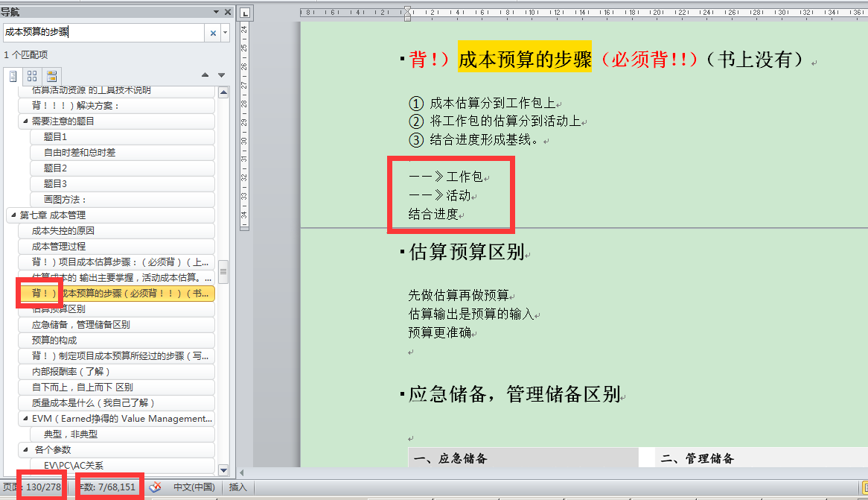Viewport: 868px width, 500px height.
Task: Click highlighted document heading 成本预算的步骤
Action: (x=525, y=59)
